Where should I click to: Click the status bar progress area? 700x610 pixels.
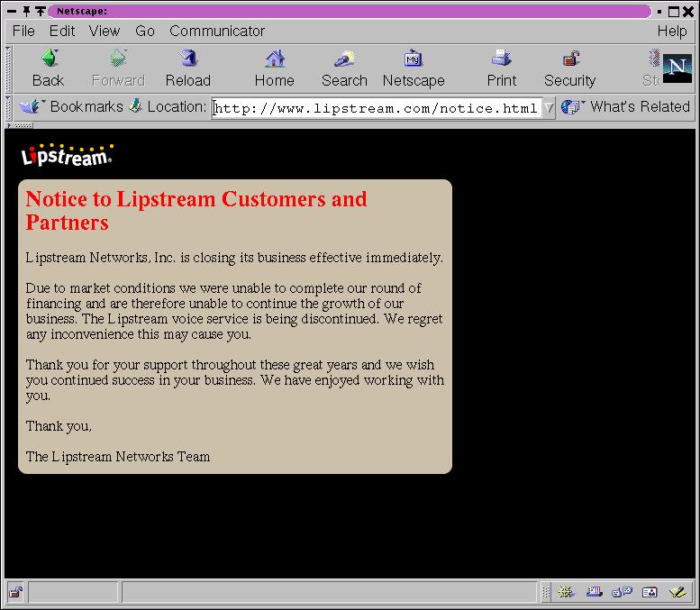(x=73, y=593)
